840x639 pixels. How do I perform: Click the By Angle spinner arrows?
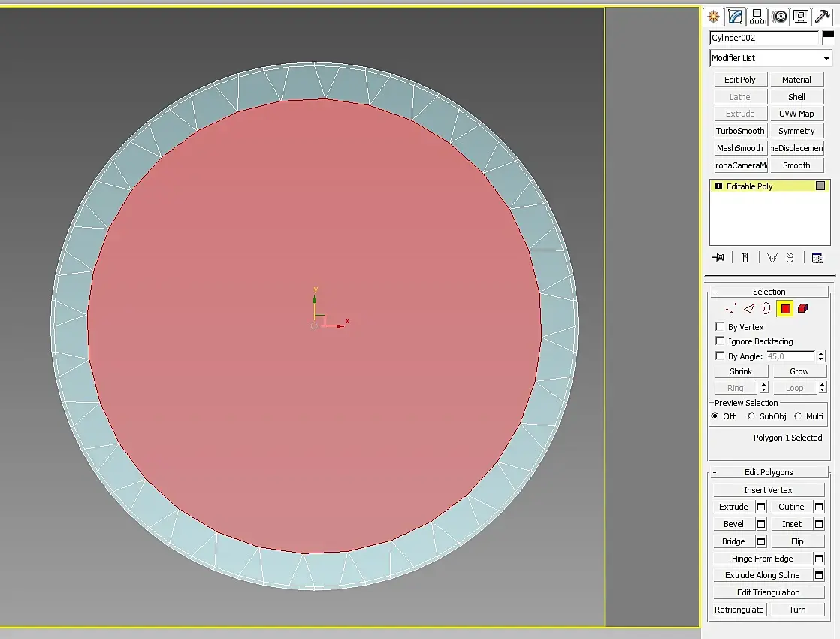click(820, 356)
